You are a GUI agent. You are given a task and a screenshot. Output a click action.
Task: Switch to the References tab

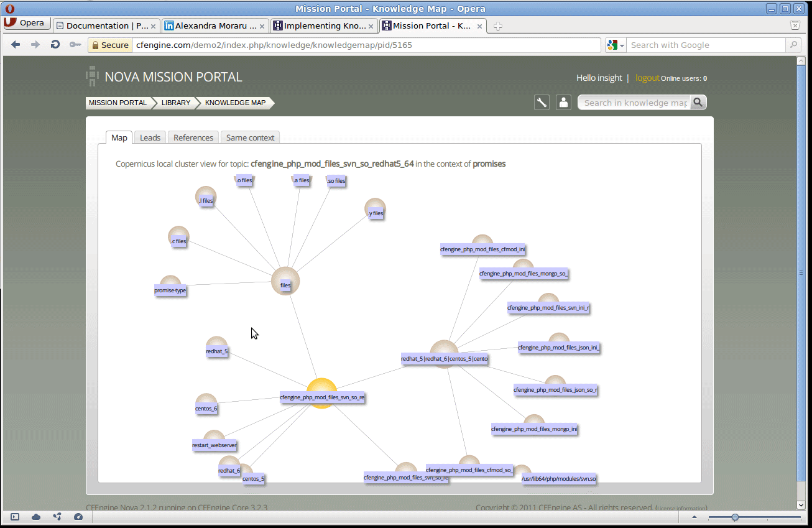coord(193,137)
